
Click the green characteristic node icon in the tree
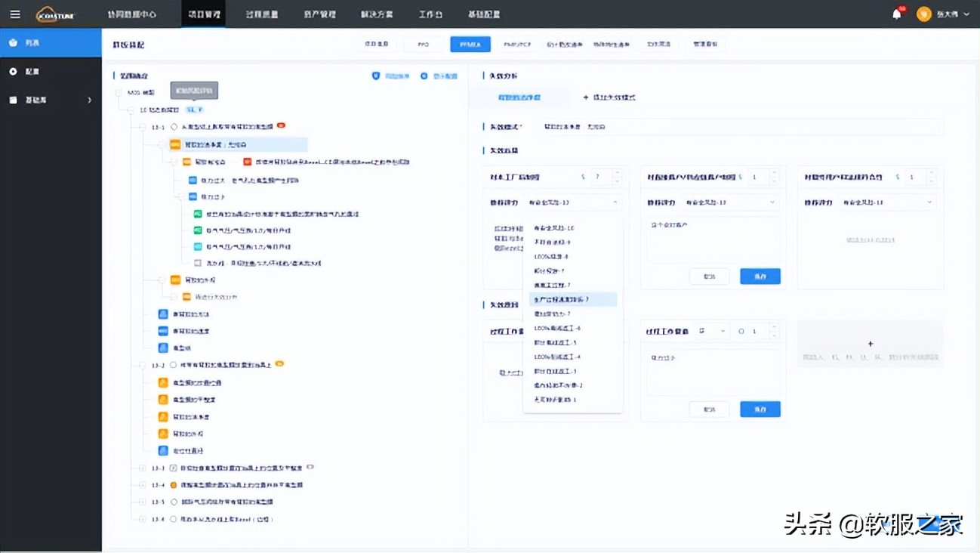pyautogui.click(x=198, y=214)
